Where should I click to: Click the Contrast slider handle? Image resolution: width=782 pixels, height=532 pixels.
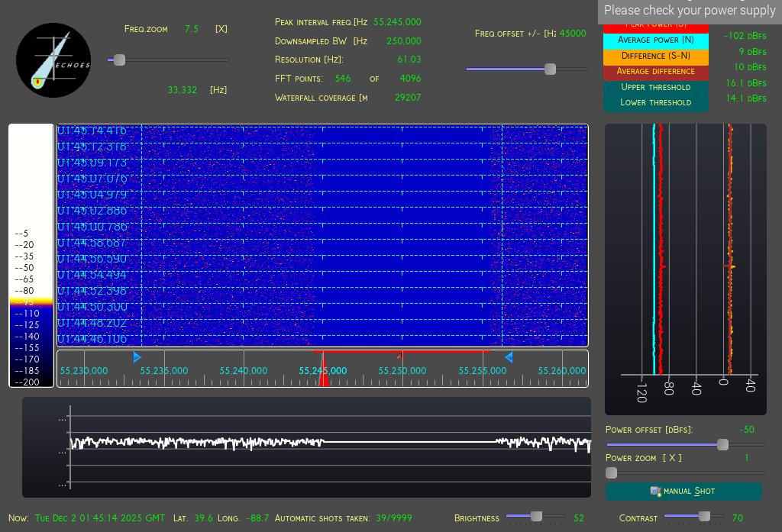[x=705, y=517]
